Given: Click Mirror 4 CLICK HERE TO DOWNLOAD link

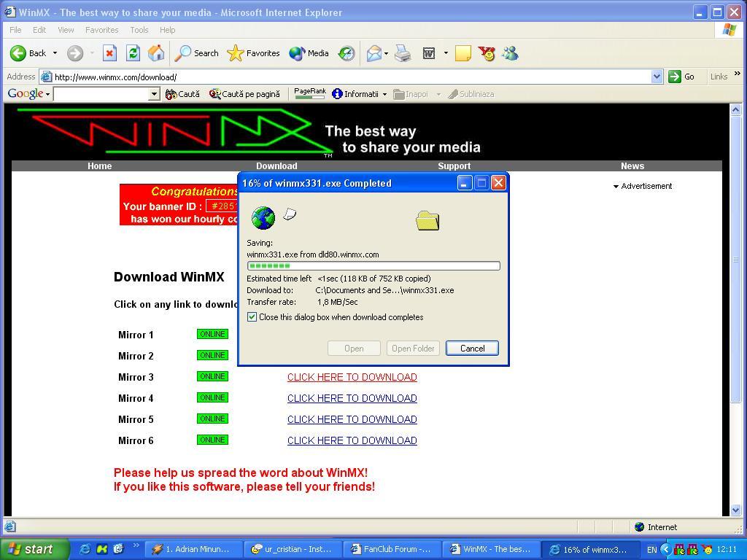Looking at the screenshot, I should (352, 398).
